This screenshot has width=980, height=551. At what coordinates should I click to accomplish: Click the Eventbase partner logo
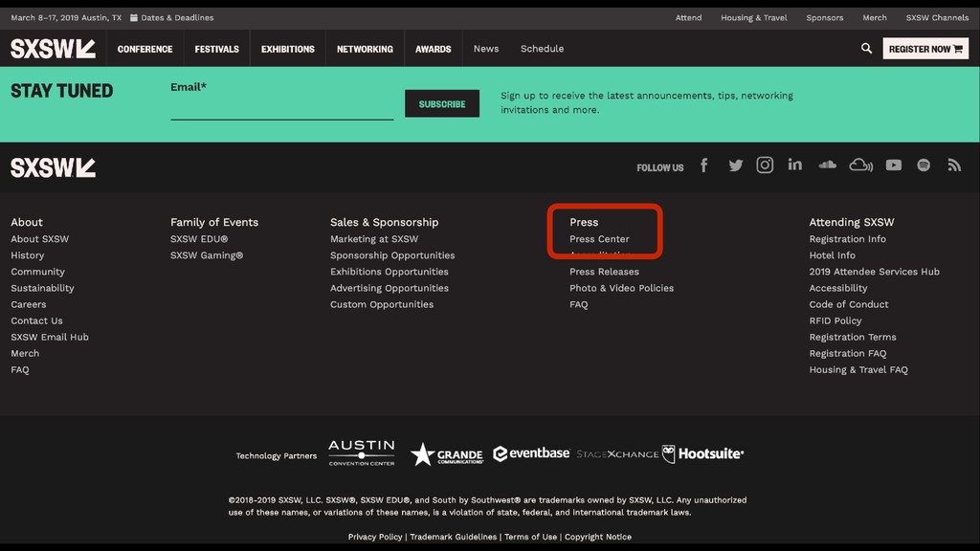531,452
